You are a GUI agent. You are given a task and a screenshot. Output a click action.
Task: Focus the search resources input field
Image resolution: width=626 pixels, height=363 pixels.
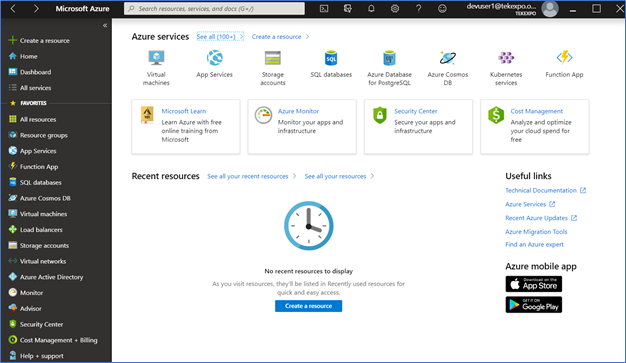(214, 8)
